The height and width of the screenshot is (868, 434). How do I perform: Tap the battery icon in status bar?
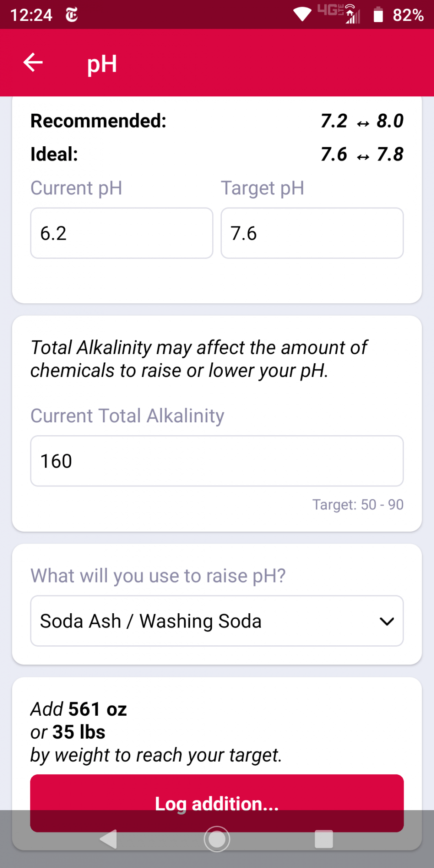pos(378,15)
